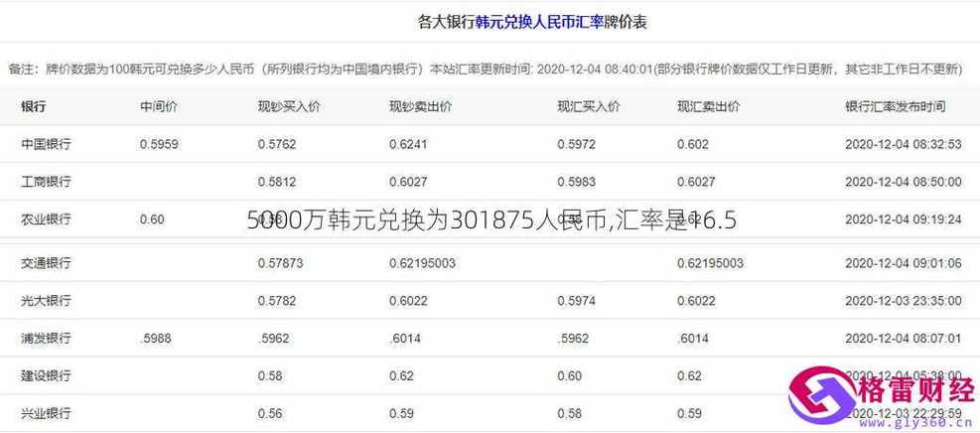This screenshot has height=433, width=980.
Task: Click timestamp 2020-12-04 08:32:53
Action: coord(904,144)
